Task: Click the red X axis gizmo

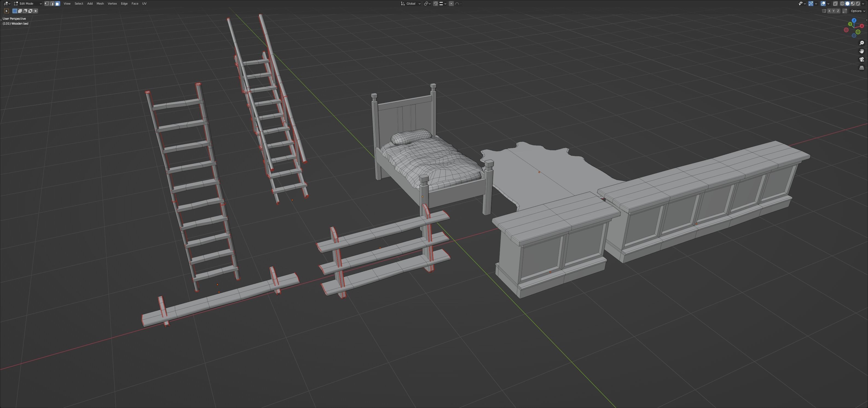Action: click(862, 26)
